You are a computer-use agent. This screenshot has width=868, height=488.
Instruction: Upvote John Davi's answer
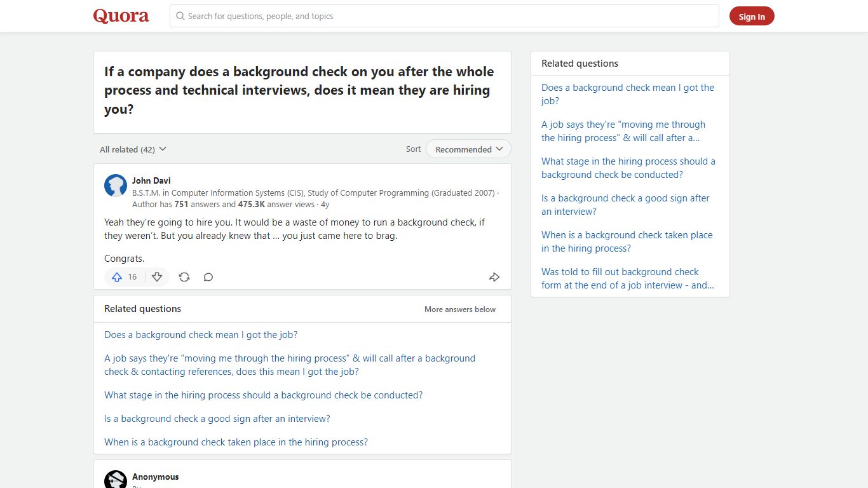click(x=117, y=277)
